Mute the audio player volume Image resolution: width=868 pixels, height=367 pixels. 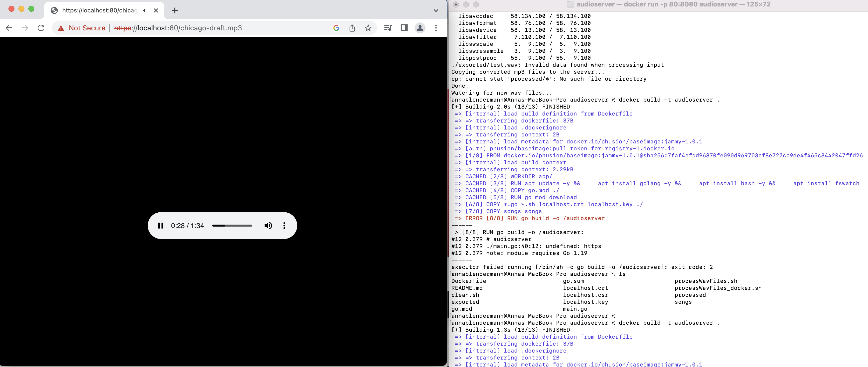pyautogui.click(x=268, y=226)
